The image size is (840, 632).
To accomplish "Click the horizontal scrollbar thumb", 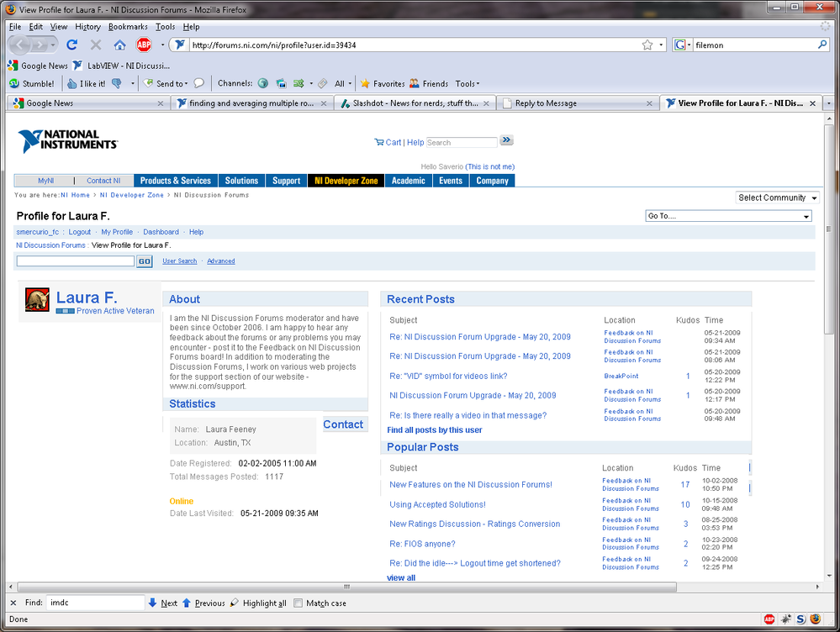I will (346, 587).
